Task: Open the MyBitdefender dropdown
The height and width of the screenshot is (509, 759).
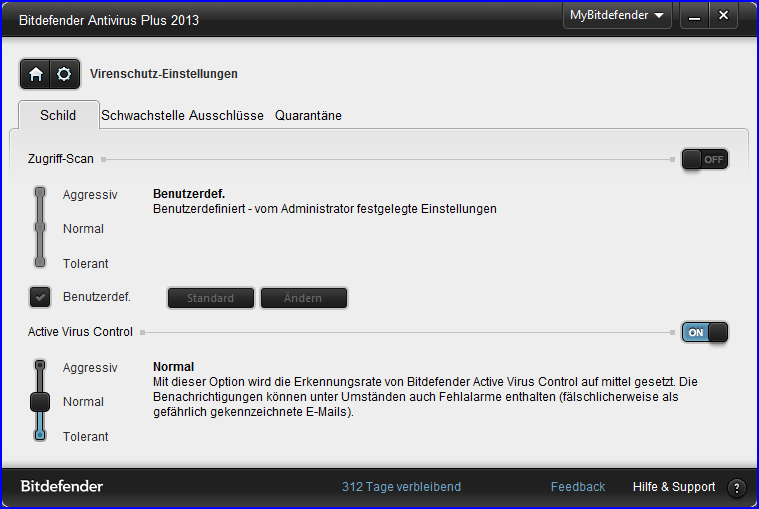Action: (x=617, y=15)
